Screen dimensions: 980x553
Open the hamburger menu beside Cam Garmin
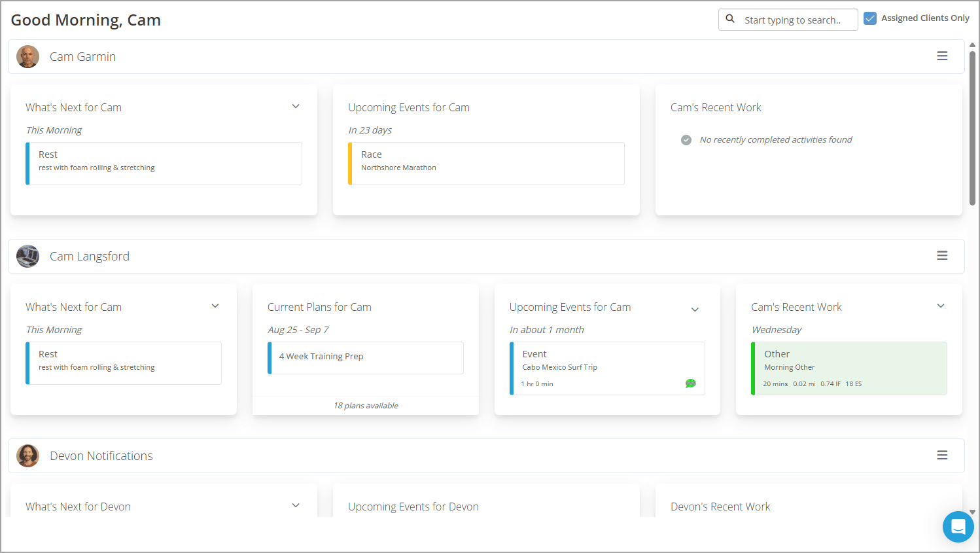(942, 56)
